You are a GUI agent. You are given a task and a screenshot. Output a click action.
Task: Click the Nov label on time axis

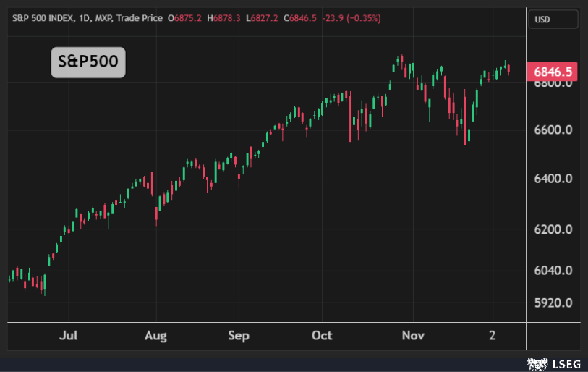(x=413, y=336)
